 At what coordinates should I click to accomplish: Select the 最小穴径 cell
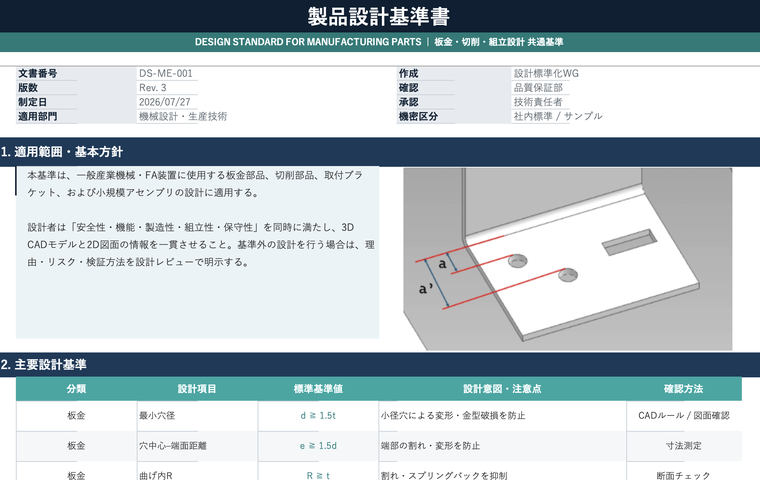pyautogui.click(x=197, y=416)
